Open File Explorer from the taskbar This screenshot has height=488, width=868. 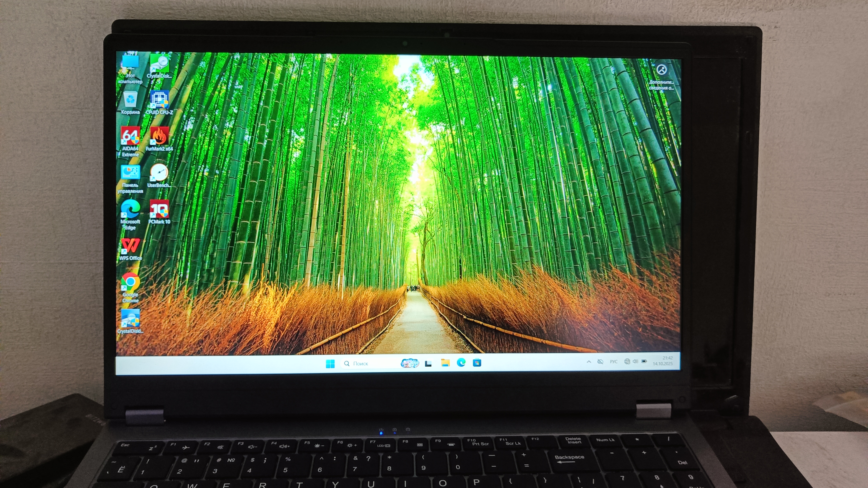click(x=445, y=363)
